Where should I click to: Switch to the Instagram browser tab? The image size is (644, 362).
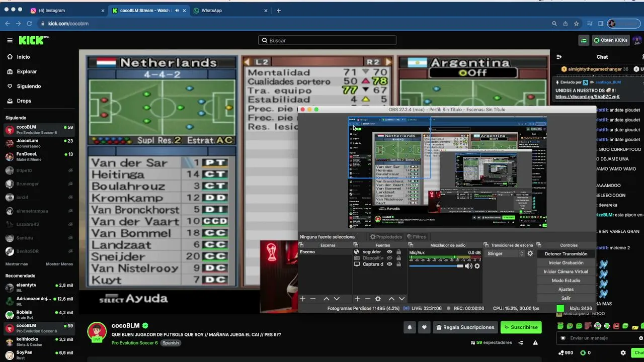tap(68, 10)
